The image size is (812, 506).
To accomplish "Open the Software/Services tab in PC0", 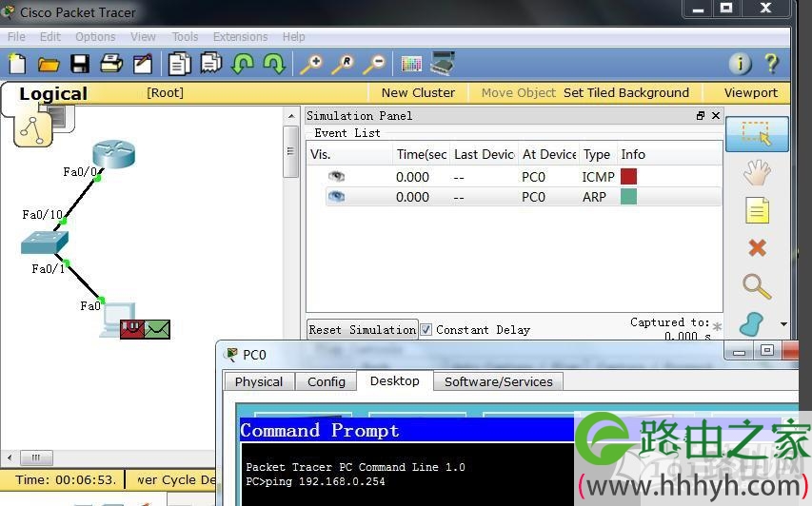I will (498, 381).
